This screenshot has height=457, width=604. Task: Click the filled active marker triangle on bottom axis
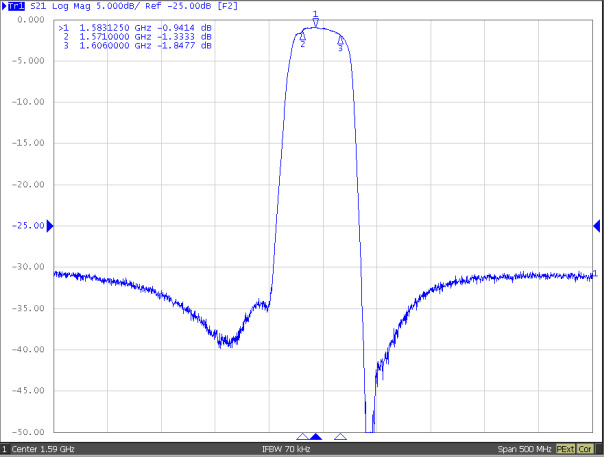point(316,437)
